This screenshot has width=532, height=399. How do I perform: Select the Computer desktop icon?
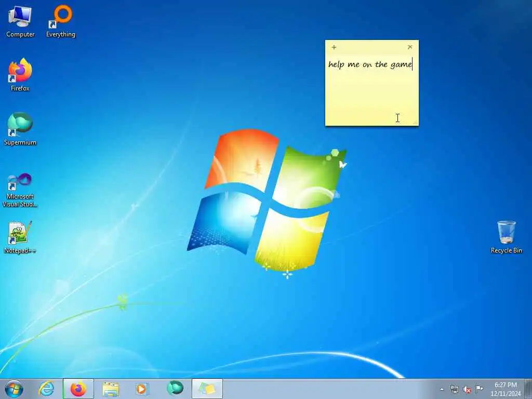[20, 22]
